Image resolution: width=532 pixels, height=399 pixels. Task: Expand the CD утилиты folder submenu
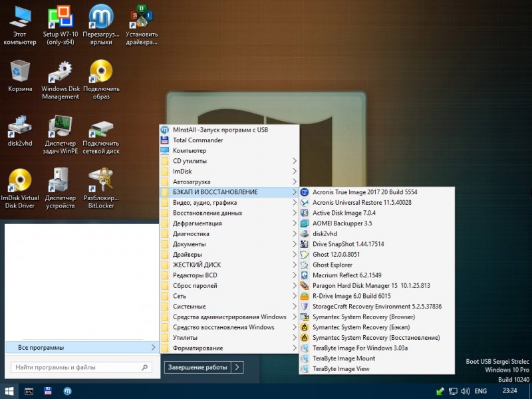pyautogui.click(x=226, y=161)
